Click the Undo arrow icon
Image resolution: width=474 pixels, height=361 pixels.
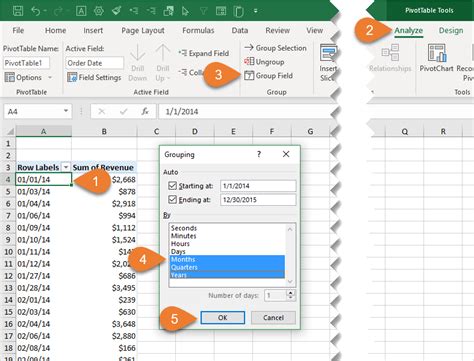36,11
